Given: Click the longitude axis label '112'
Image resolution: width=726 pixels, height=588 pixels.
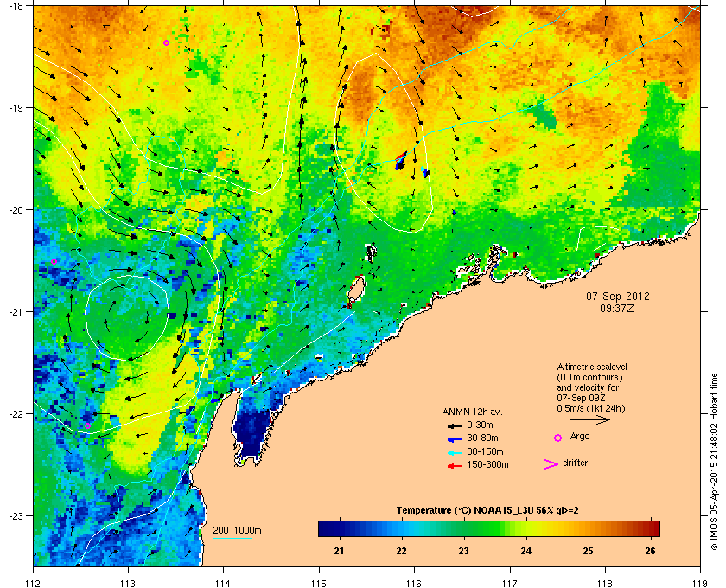Looking at the screenshot, I should tap(34, 583).
